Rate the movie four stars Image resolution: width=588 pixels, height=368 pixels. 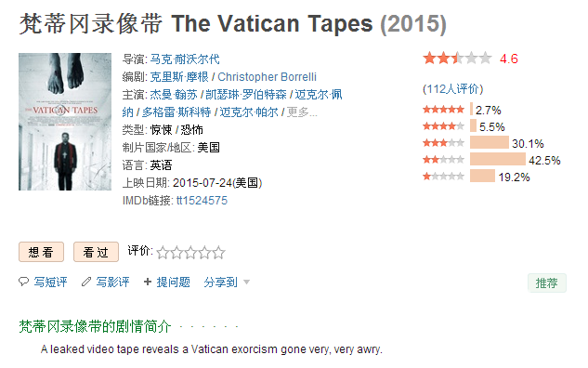point(204,253)
